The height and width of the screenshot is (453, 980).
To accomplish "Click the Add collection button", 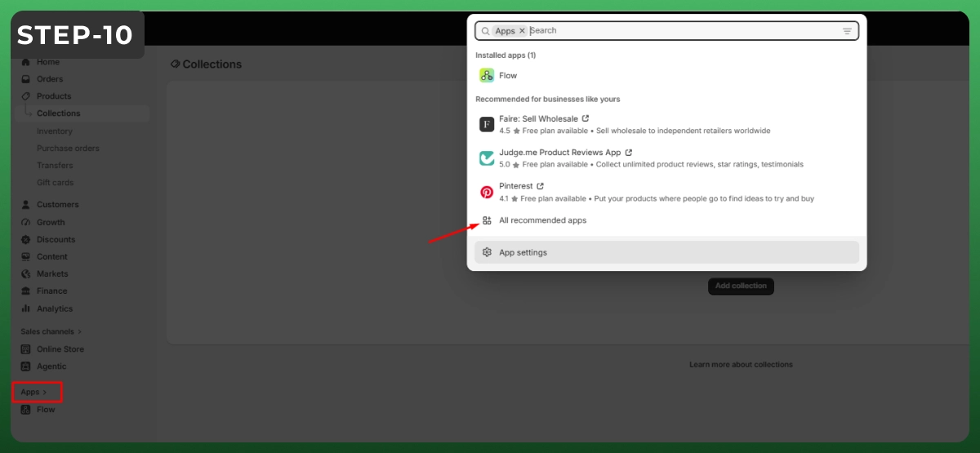I will (741, 286).
